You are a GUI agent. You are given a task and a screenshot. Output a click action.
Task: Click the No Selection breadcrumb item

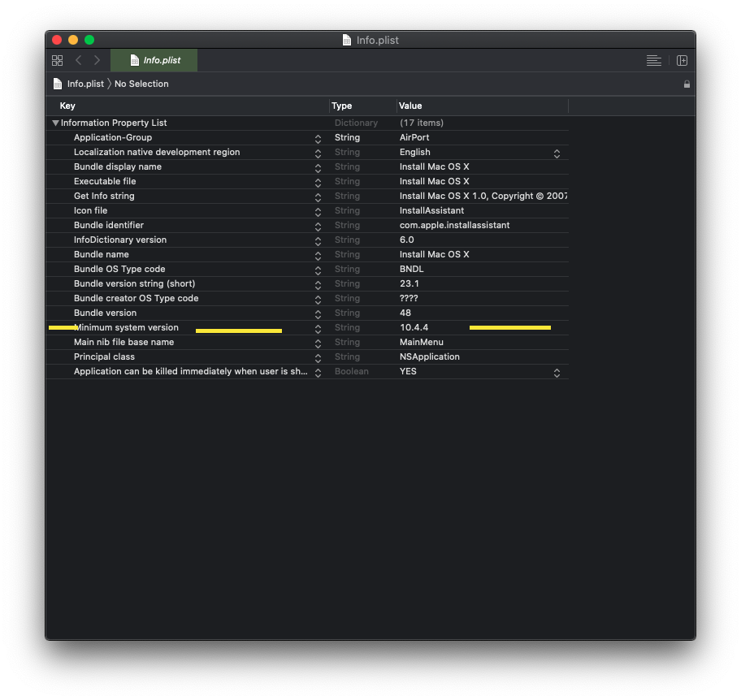point(141,84)
